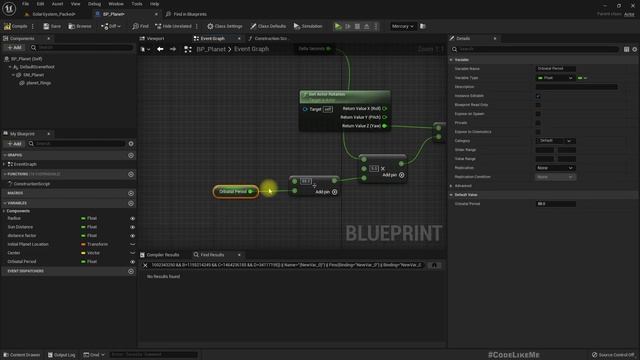Click the icon right of the Mercury dropdown

click(423, 26)
